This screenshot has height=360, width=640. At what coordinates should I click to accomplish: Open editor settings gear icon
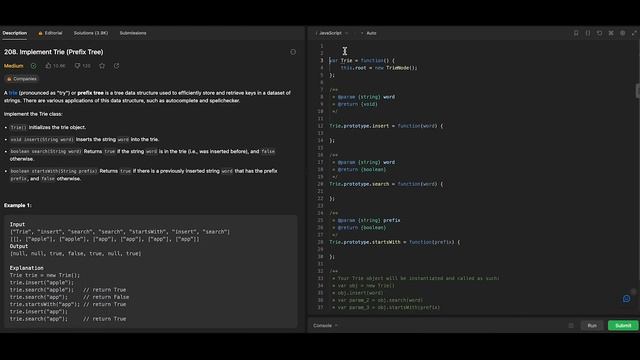(622, 33)
